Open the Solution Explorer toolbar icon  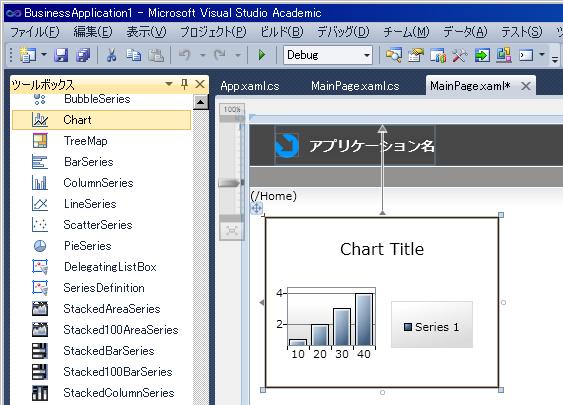415,55
